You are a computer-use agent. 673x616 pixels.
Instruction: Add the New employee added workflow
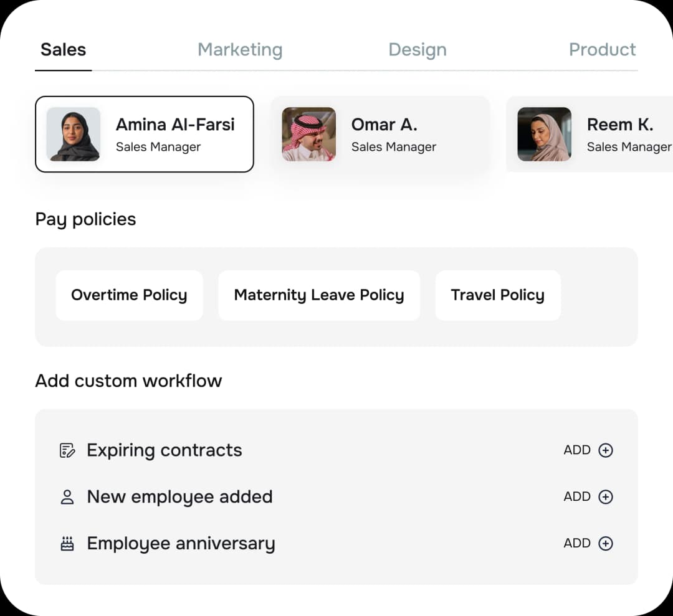588,496
